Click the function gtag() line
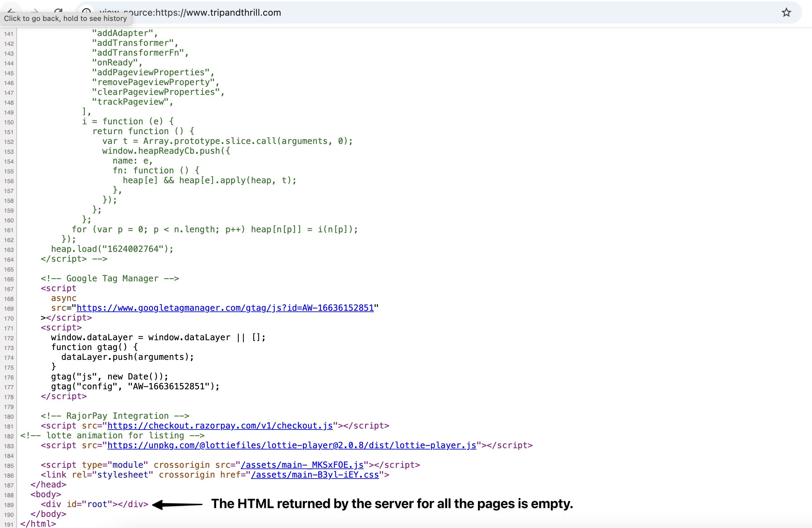 (95, 347)
